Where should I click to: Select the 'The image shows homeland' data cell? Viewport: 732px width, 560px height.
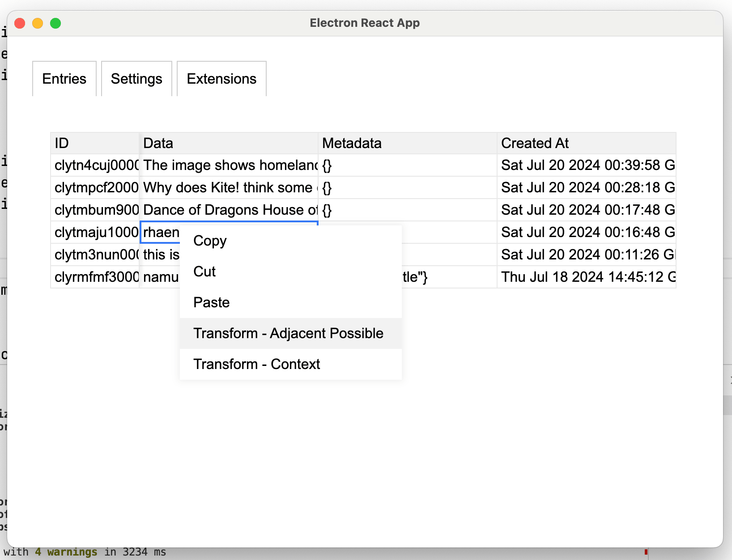click(x=229, y=165)
